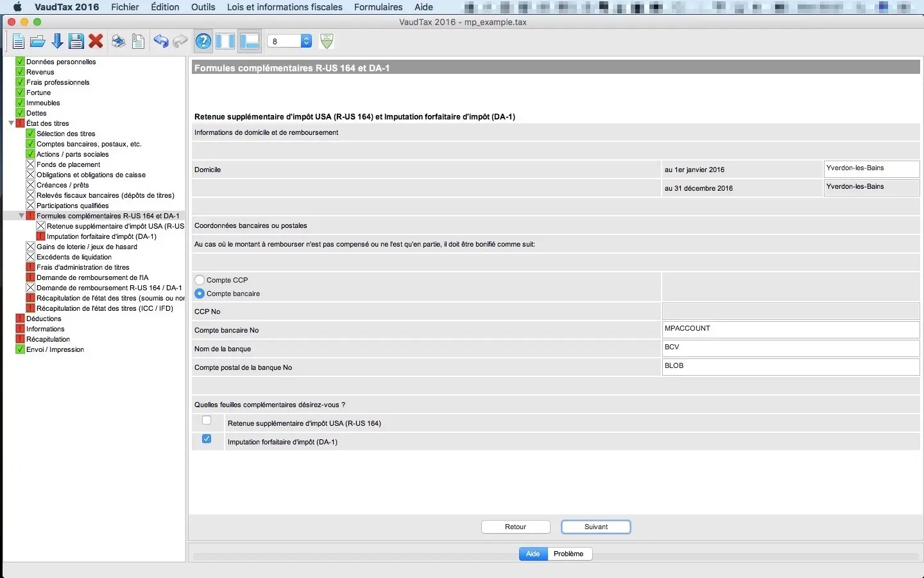Open Immeubles in the tree
Screen dimensions: 924x578
(x=43, y=103)
